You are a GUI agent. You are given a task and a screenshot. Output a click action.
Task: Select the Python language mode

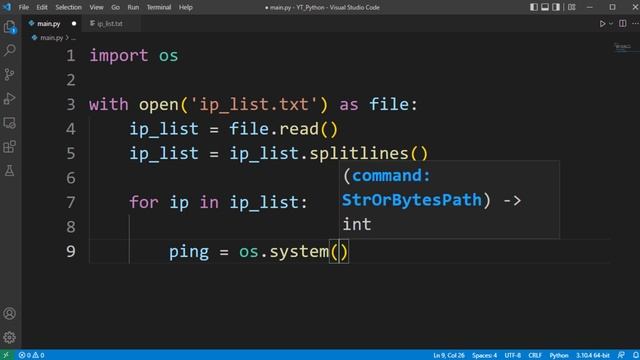coord(559,355)
